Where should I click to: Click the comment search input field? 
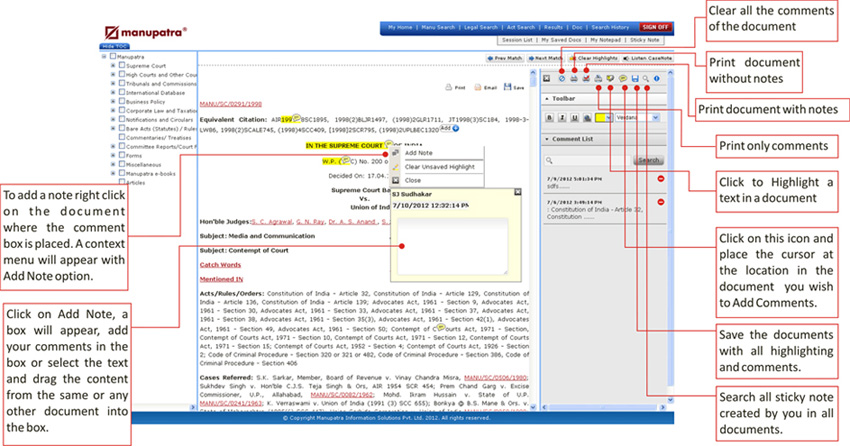(588, 160)
